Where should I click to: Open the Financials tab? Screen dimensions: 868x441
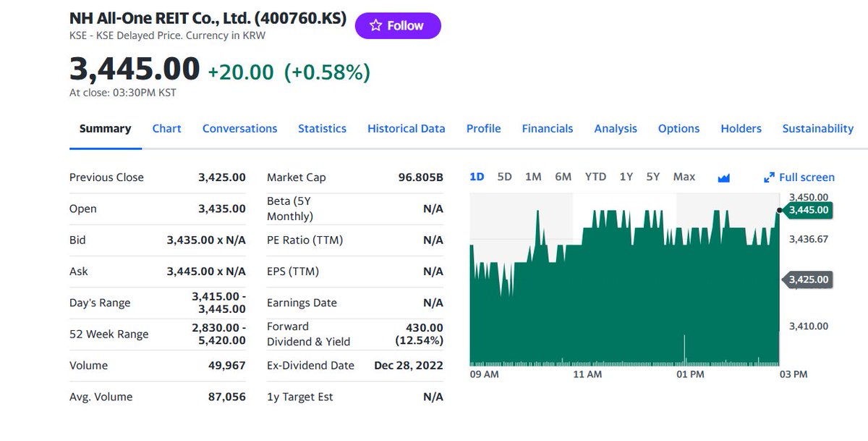point(548,128)
